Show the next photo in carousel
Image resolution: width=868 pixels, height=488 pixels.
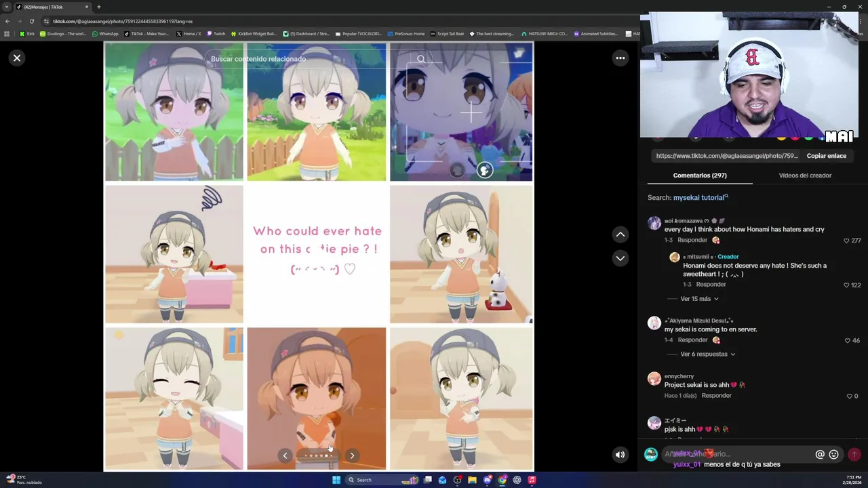pyautogui.click(x=352, y=455)
